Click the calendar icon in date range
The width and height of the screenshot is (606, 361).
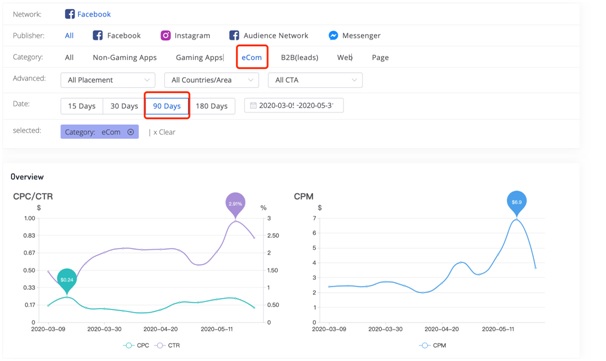point(253,106)
